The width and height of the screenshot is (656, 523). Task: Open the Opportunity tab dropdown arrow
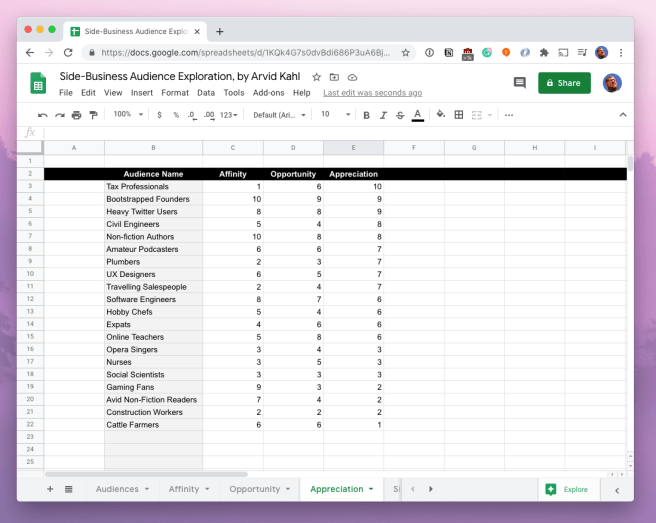coord(288,489)
